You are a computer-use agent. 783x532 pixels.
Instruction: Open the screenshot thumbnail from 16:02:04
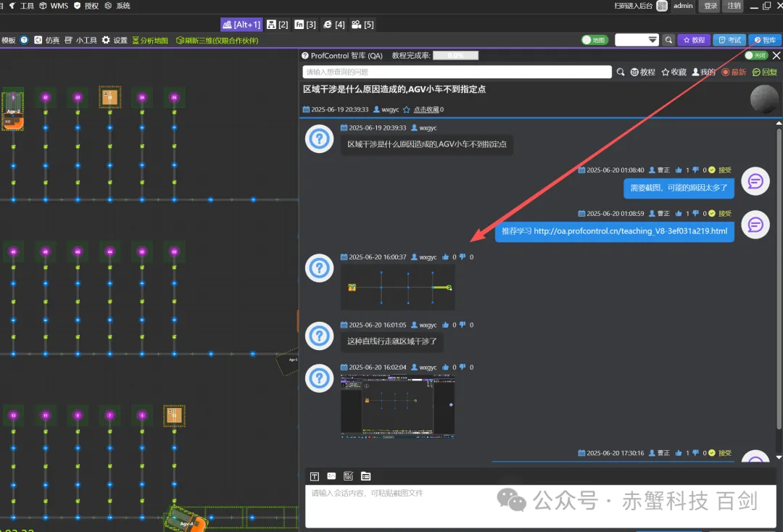pyautogui.click(x=398, y=406)
